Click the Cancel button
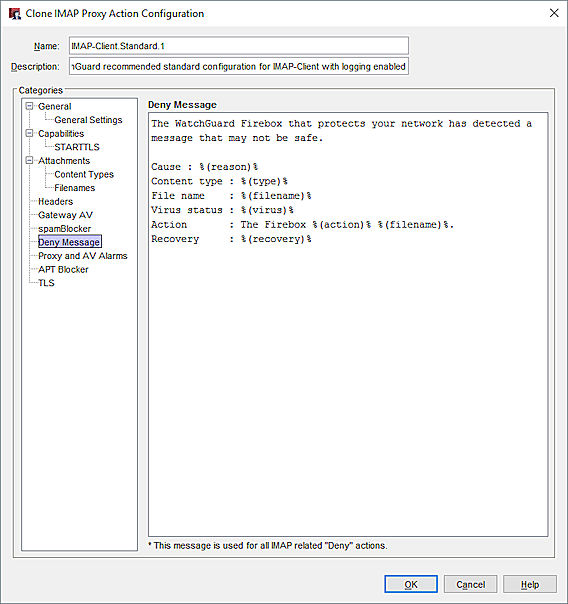 [470, 584]
